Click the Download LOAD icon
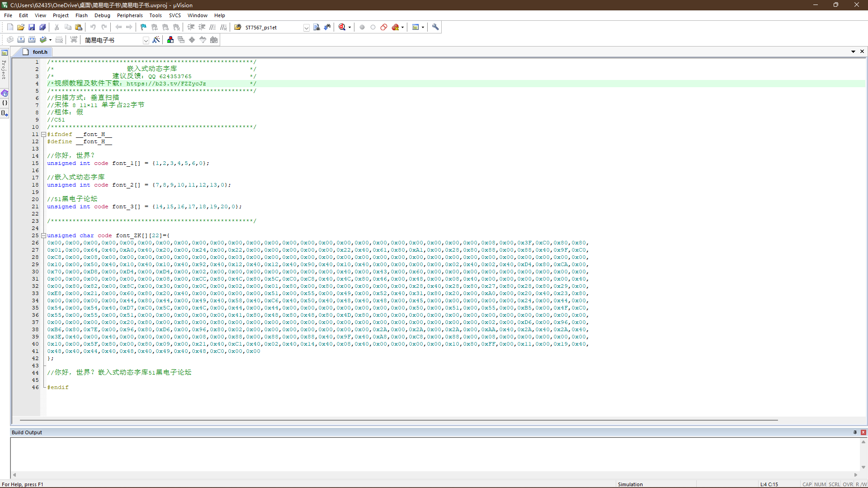Viewport: 868px width, 488px height. click(x=74, y=40)
